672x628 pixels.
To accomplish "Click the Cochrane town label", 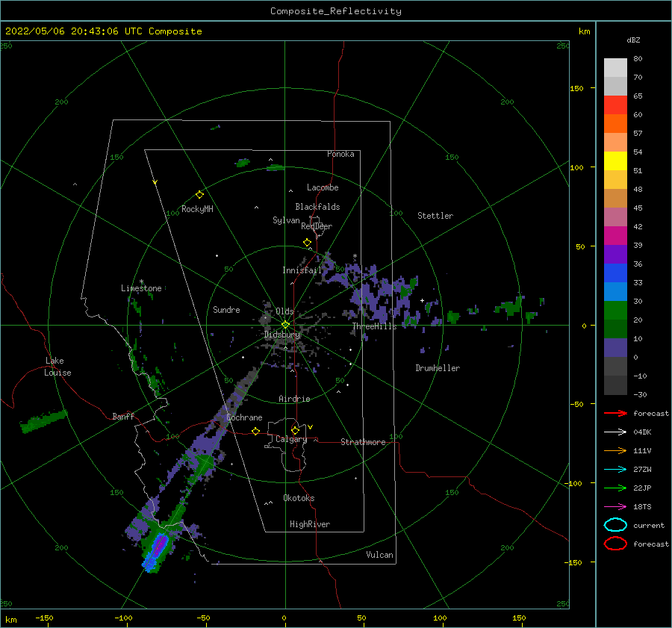I will tap(244, 417).
